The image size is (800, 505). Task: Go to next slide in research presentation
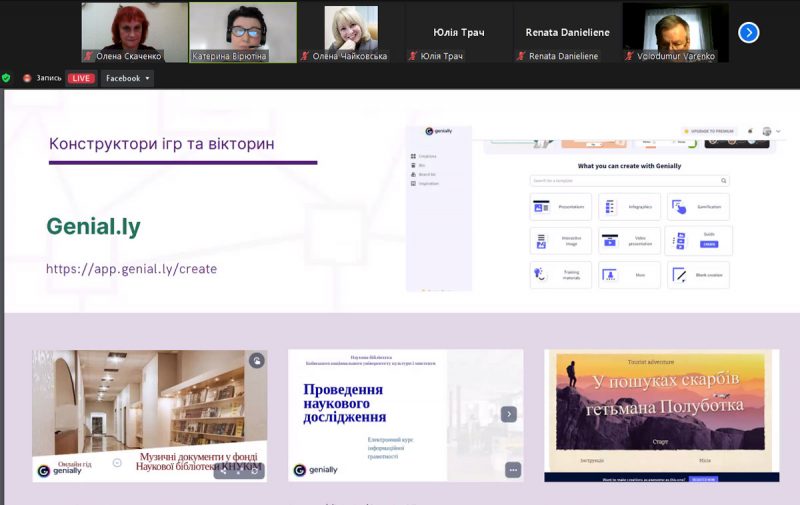point(509,414)
